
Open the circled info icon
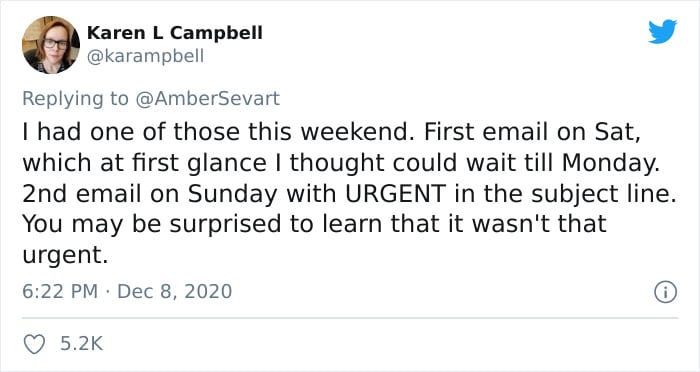click(665, 293)
